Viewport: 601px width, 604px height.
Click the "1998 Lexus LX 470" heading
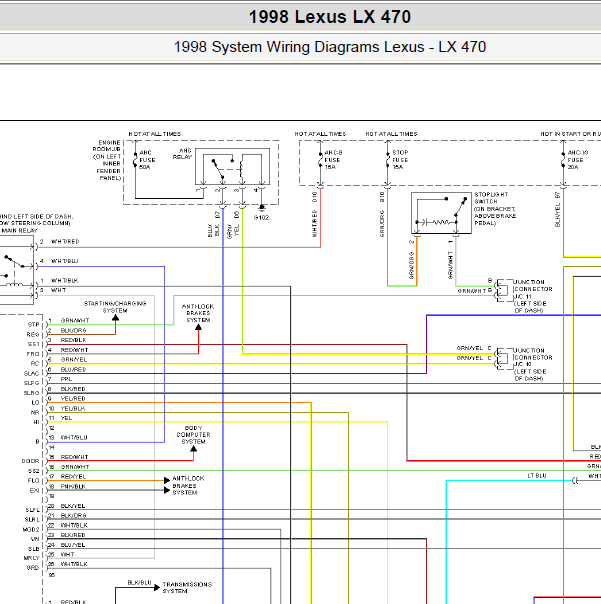pyautogui.click(x=330, y=17)
